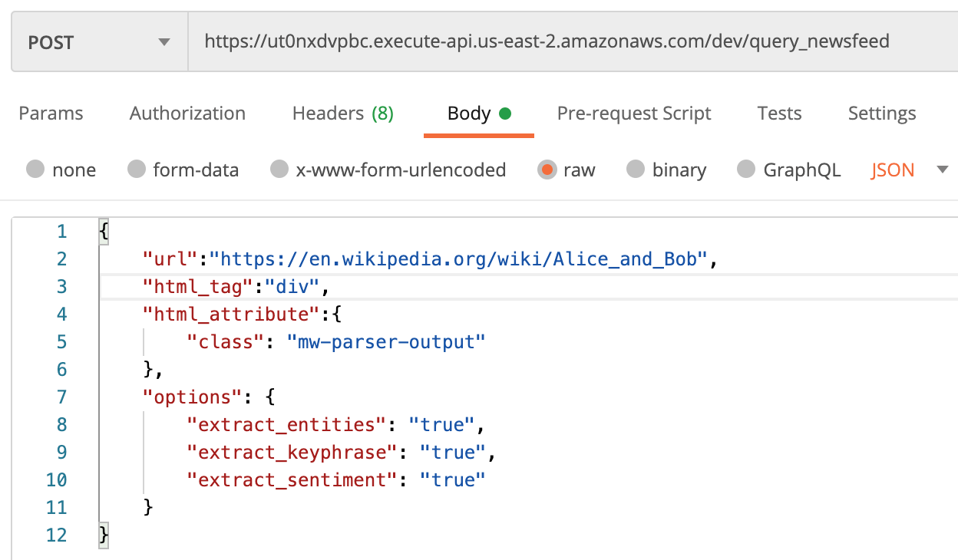Select the form-data body option
This screenshot has height=560, width=958.
click(183, 170)
